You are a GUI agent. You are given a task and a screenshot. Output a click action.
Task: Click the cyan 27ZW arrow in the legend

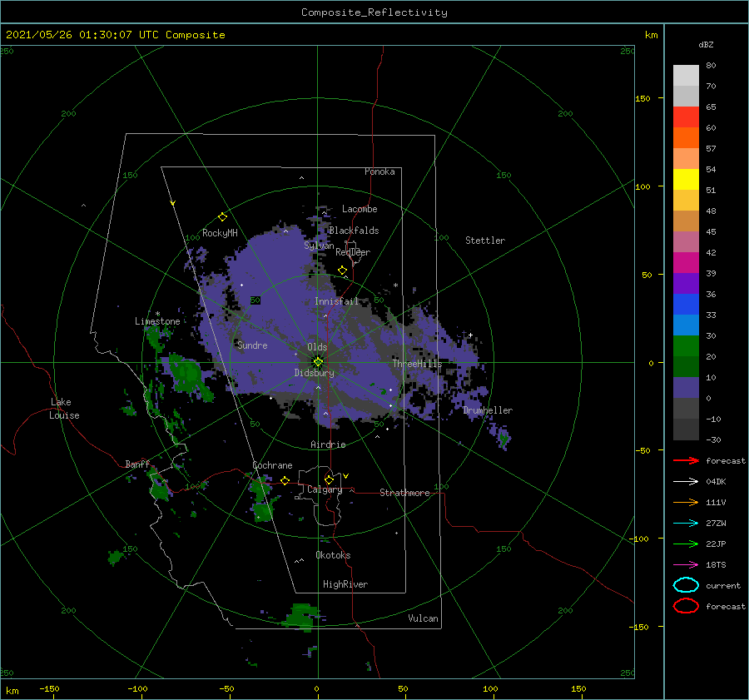[x=686, y=524]
